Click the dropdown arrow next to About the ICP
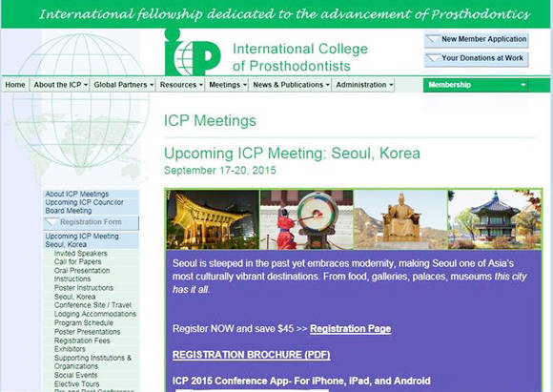Viewport: 553px width, 392px height. point(86,86)
